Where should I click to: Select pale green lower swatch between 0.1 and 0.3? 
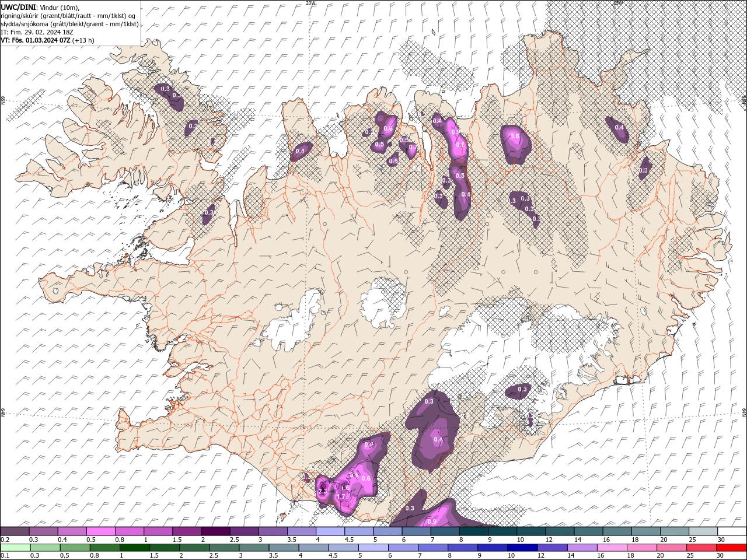coord(15,548)
